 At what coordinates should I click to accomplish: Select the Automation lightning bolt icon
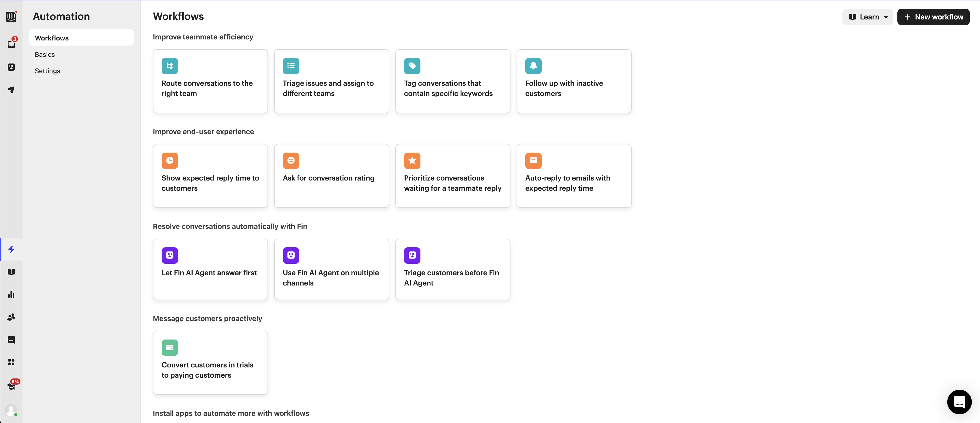[x=12, y=249]
